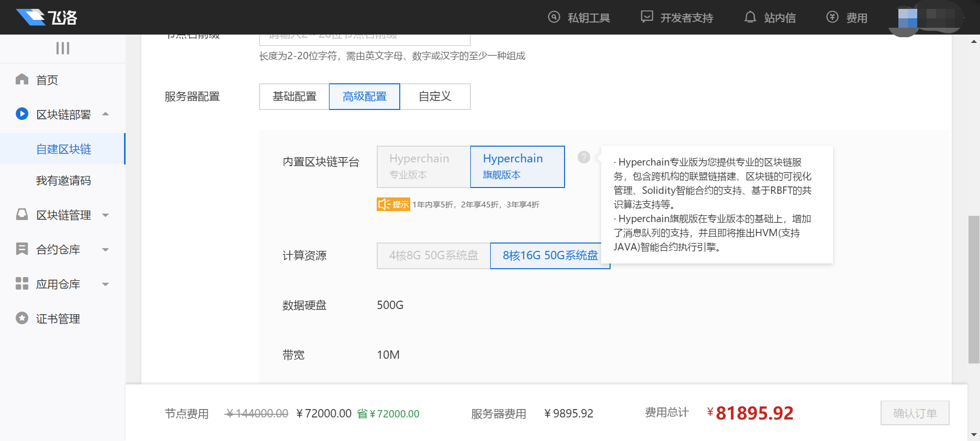Open 私钥工具 link in header
980x441 pixels.
[x=589, y=18]
